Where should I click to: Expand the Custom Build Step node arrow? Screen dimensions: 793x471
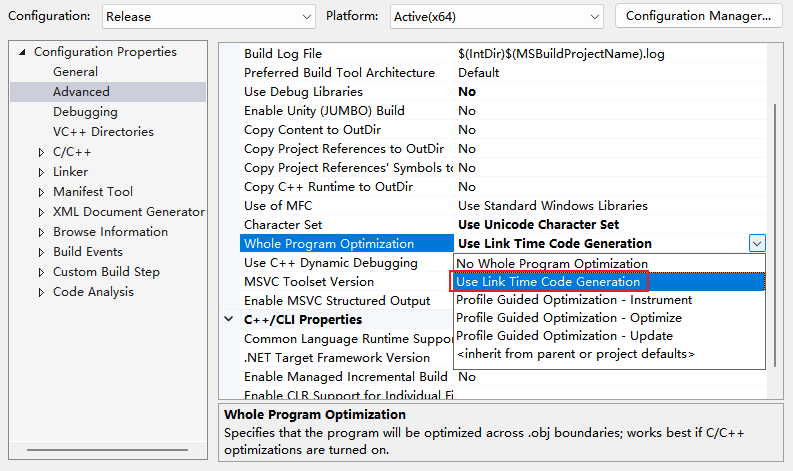41,272
